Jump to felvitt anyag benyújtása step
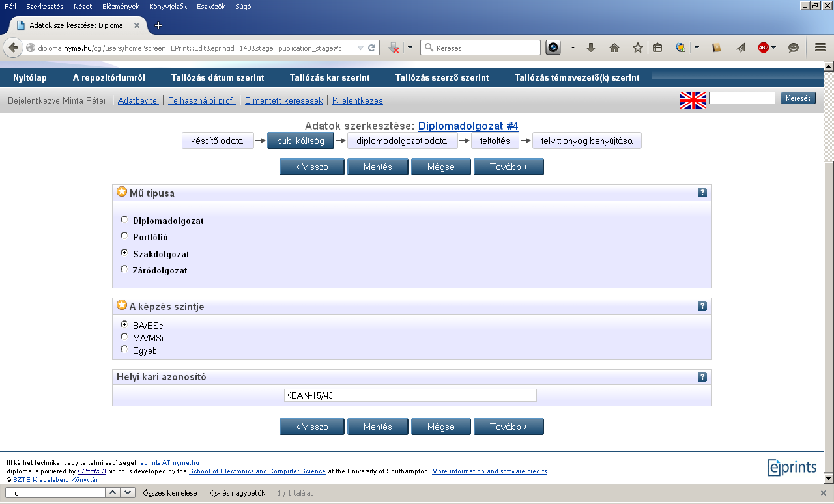834x504 pixels. click(x=586, y=141)
